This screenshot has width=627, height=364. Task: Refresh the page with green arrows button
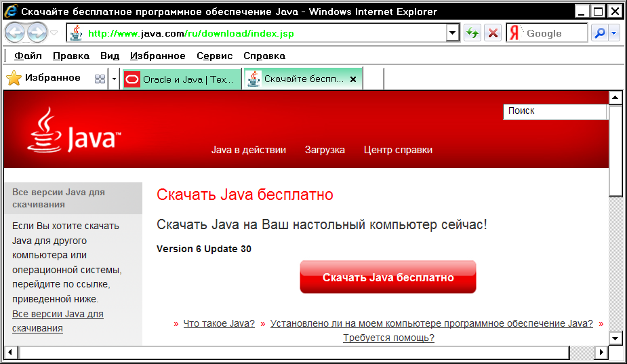[x=472, y=33]
